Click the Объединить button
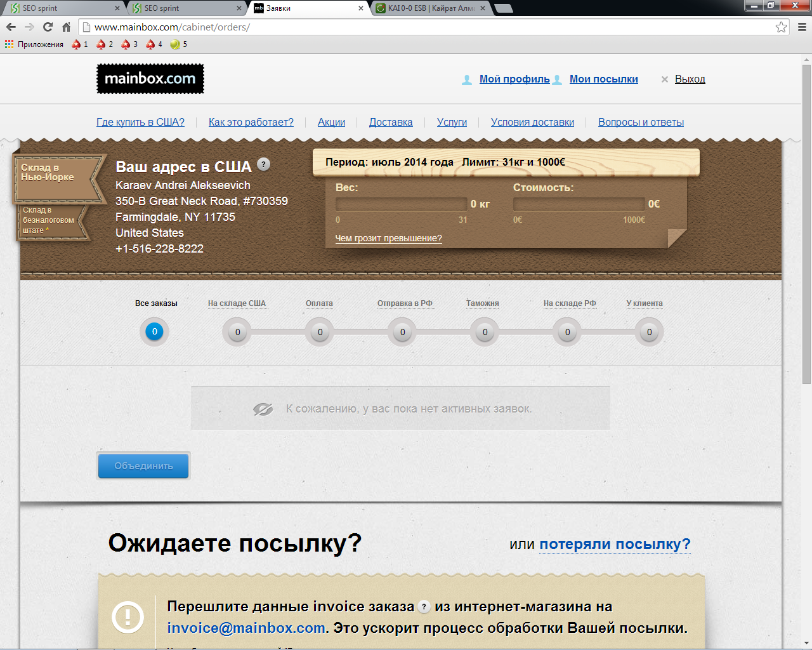812x650 pixels. 143,466
